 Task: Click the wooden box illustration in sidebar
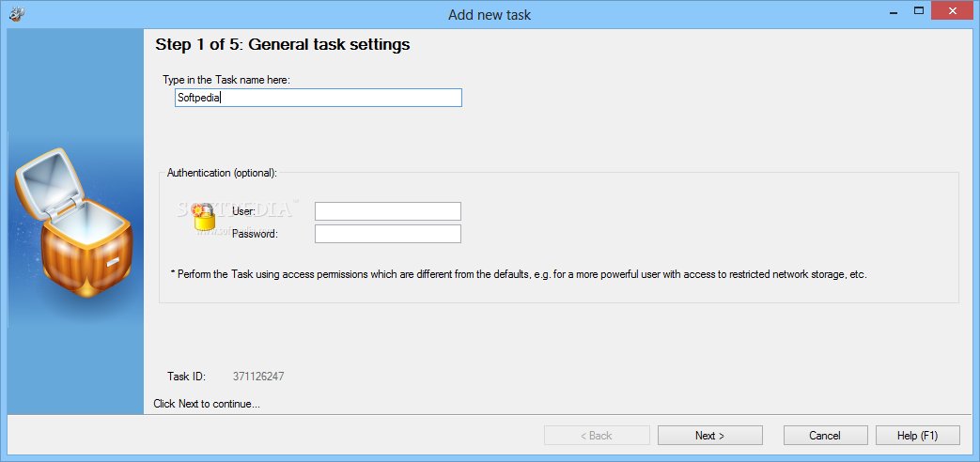[x=72, y=223]
